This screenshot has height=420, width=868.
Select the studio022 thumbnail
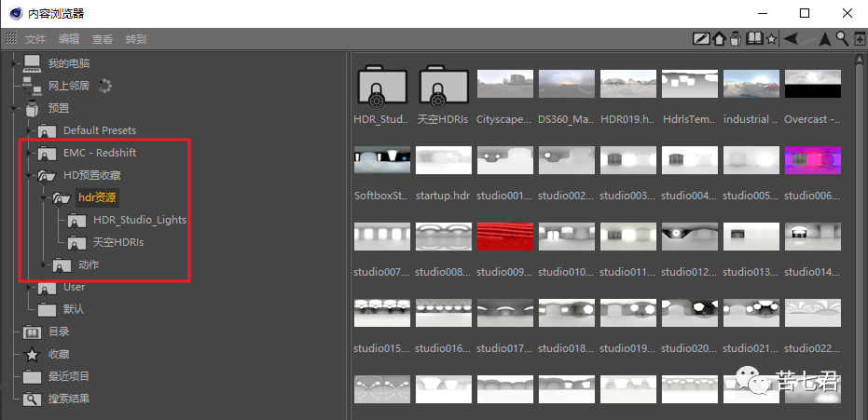click(x=813, y=313)
